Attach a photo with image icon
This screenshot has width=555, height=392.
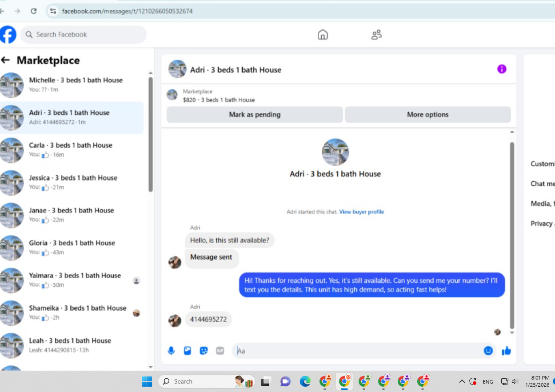click(x=188, y=351)
